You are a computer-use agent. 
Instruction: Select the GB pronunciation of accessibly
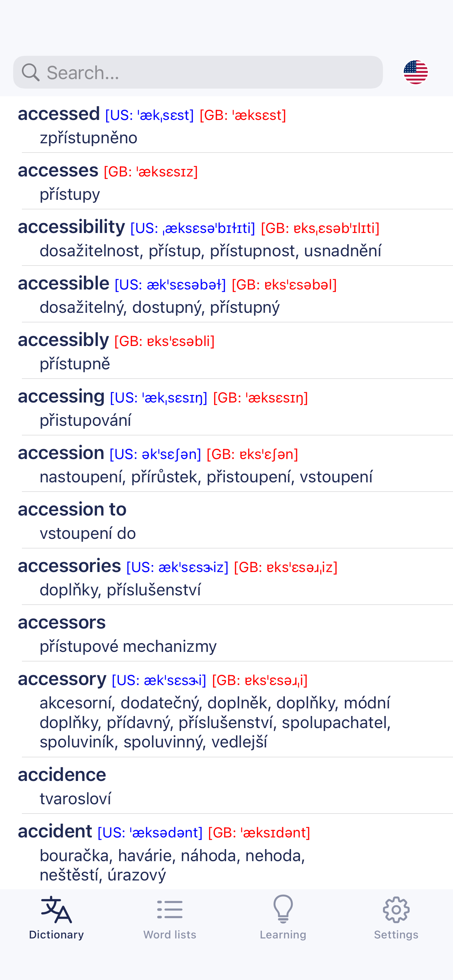(x=164, y=341)
